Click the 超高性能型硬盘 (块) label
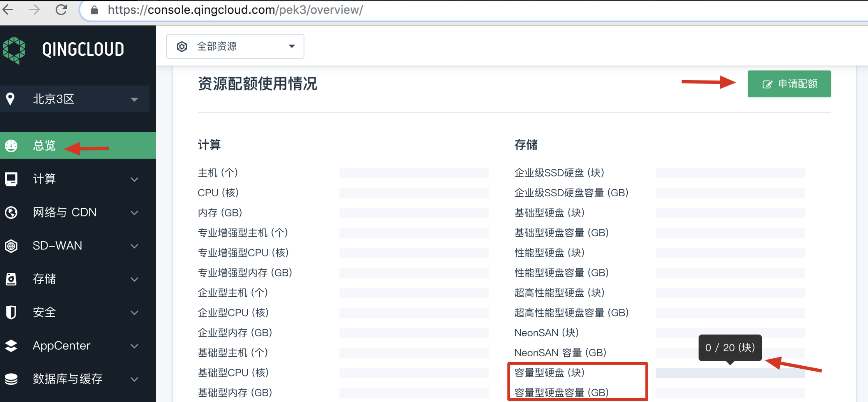 (560, 293)
